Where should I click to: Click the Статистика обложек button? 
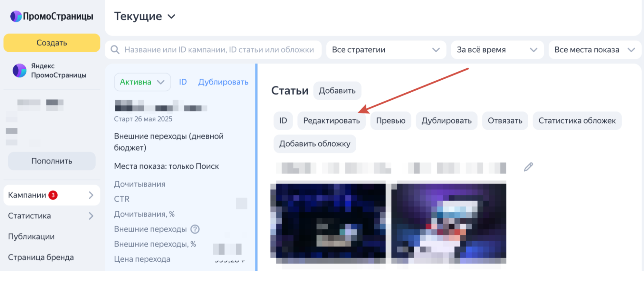click(x=577, y=121)
